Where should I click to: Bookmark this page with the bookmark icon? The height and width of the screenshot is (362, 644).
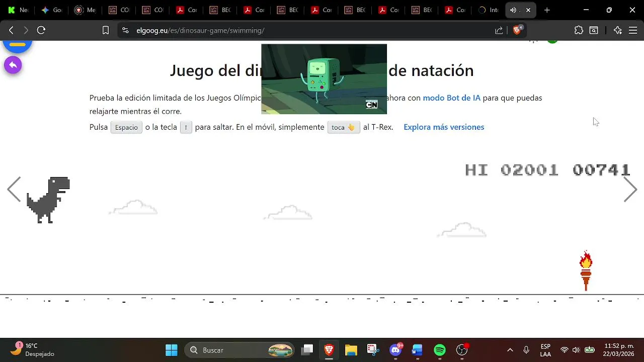click(x=106, y=31)
